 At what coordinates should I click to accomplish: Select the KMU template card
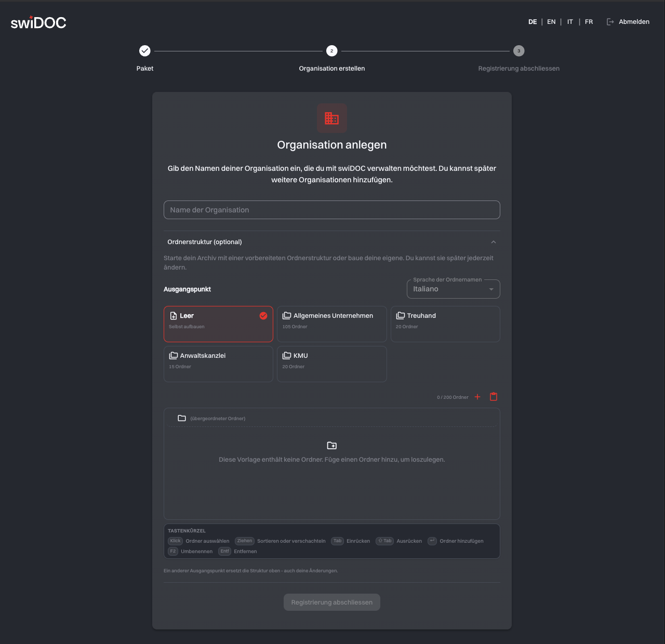tap(332, 364)
